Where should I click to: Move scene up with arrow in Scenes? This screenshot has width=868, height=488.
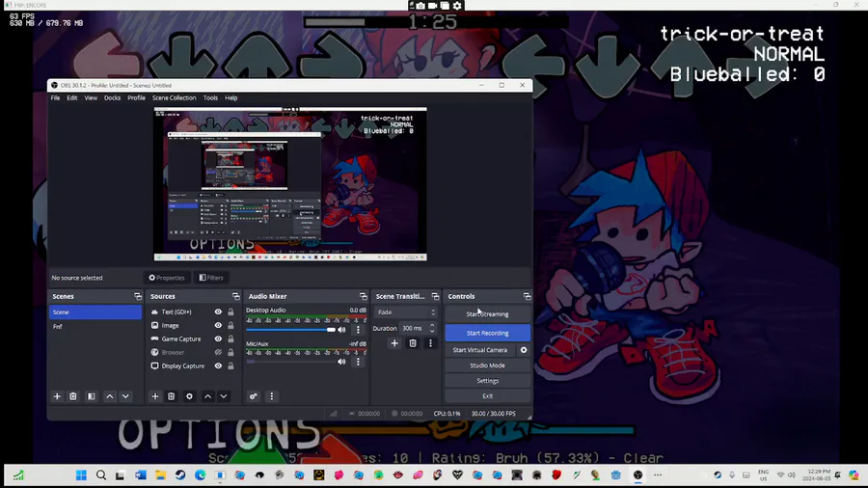click(x=110, y=396)
